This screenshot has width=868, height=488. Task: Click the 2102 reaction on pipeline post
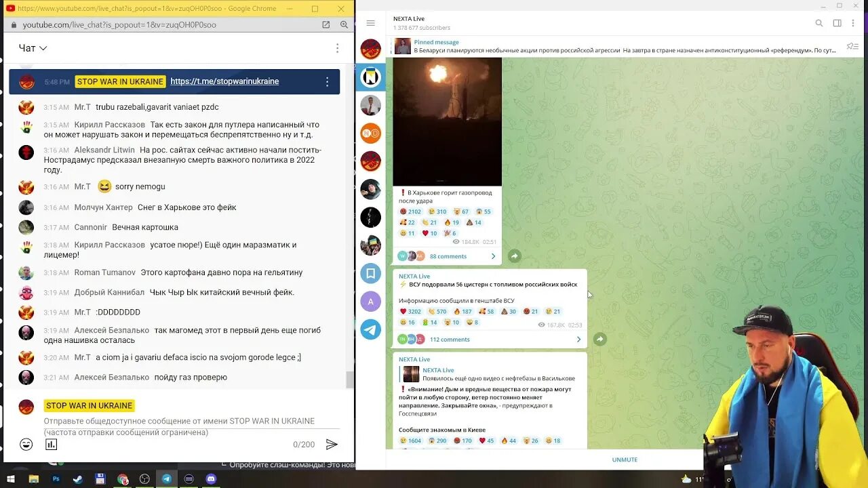(410, 211)
